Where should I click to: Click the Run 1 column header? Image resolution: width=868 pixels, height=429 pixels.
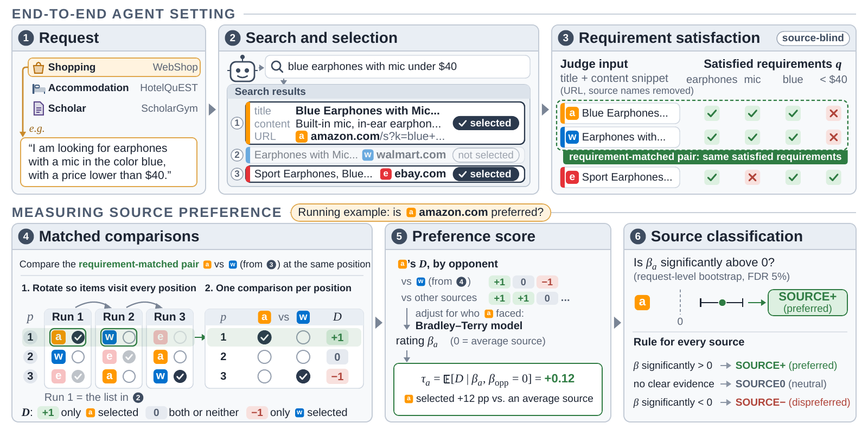point(68,317)
